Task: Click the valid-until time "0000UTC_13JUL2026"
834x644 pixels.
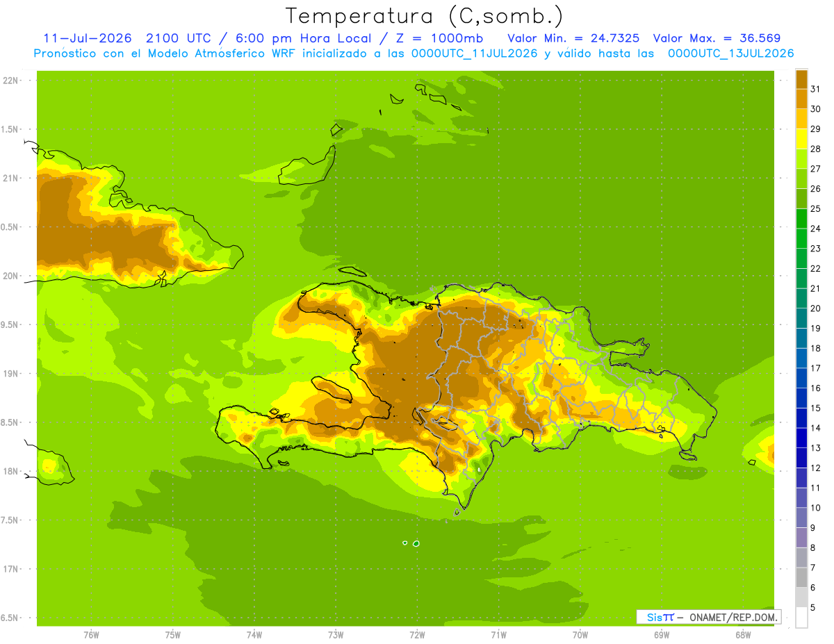Action: (x=731, y=53)
